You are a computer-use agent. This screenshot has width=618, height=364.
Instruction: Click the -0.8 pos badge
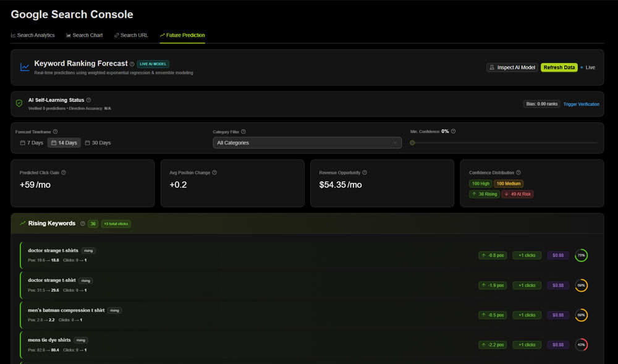tap(493, 255)
